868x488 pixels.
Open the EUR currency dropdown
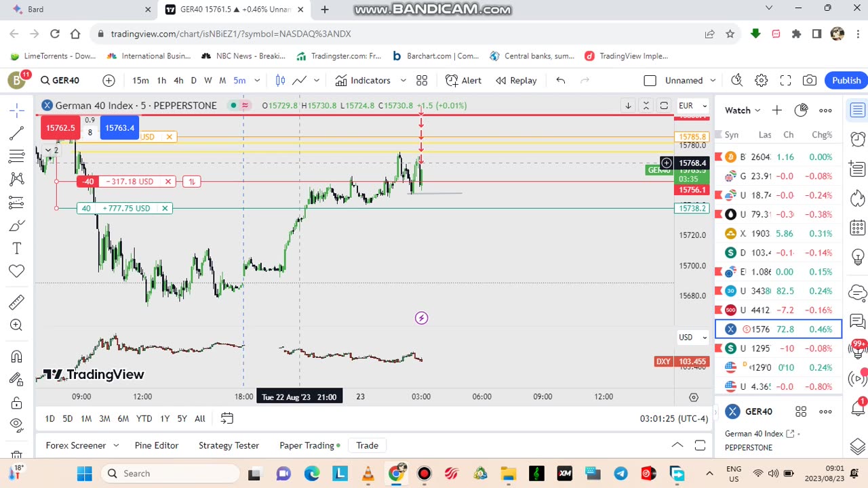(693, 105)
